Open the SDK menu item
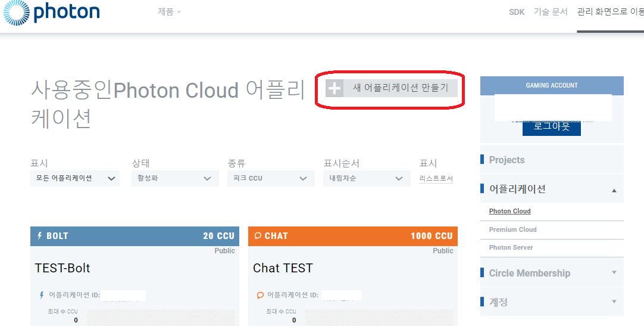Viewport: 644px width, 326px height. coord(517,12)
